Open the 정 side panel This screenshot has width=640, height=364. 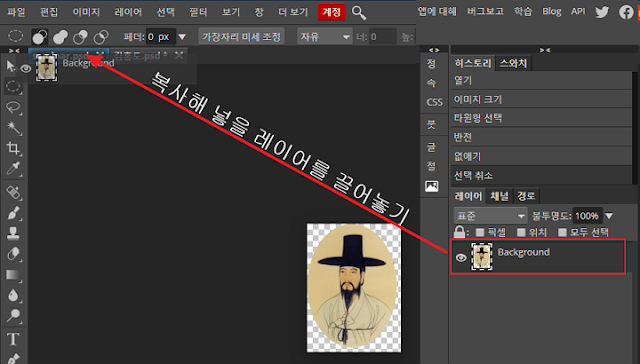pyautogui.click(x=431, y=64)
